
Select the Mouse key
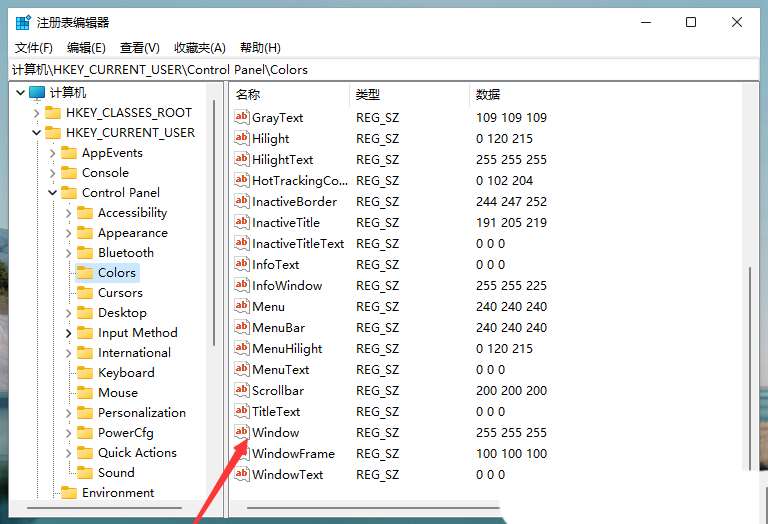tap(118, 393)
